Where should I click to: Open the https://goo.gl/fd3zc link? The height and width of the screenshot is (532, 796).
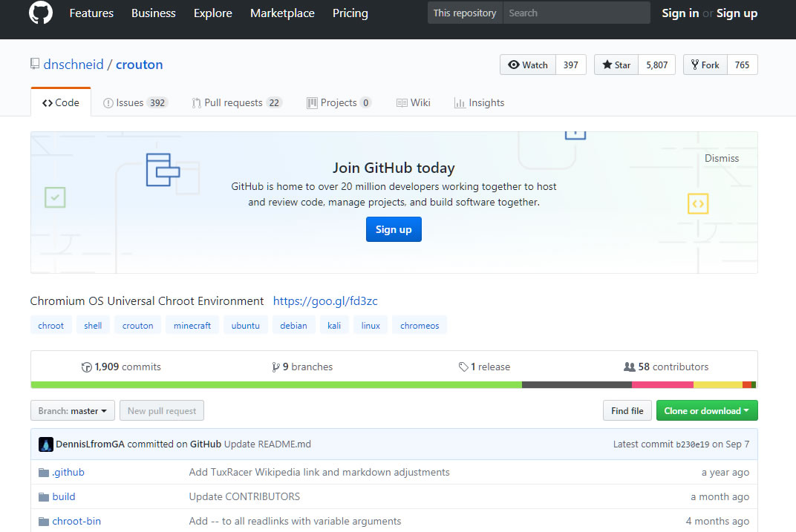pyautogui.click(x=325, y=301)
